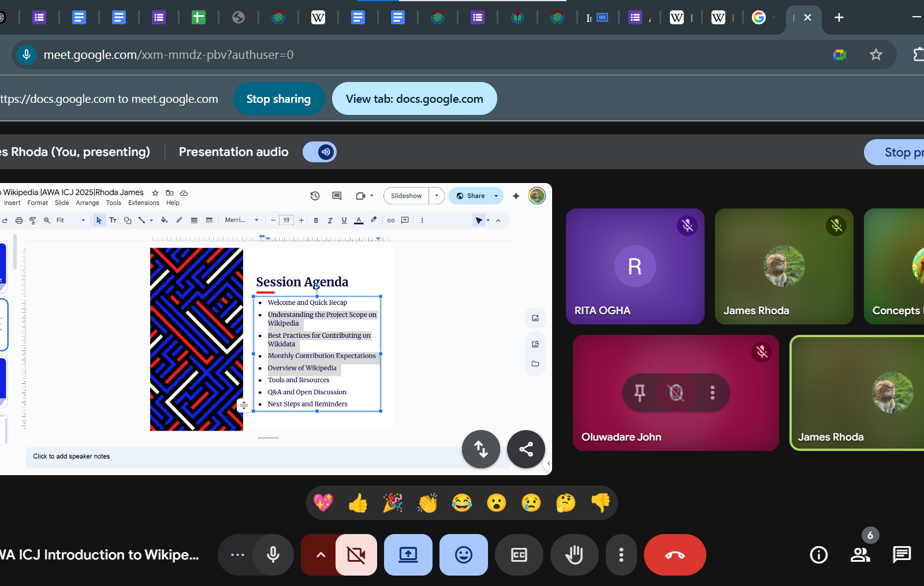This screenshot has height=586, width=924.
Task: Expand the audio video settings chevron
Action: (x=321, y=555)
